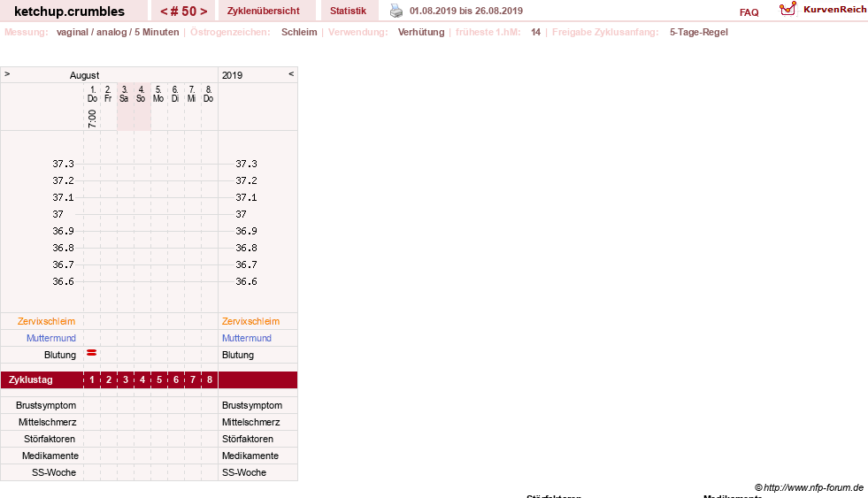Click the 7. Mi date header
Image resolution: width=868 pixels, height=498 pixels.
[x=191, y=94]
